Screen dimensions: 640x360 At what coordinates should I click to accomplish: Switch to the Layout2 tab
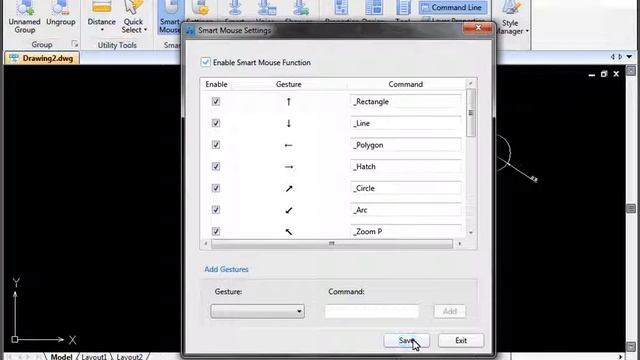pos(129,356)
